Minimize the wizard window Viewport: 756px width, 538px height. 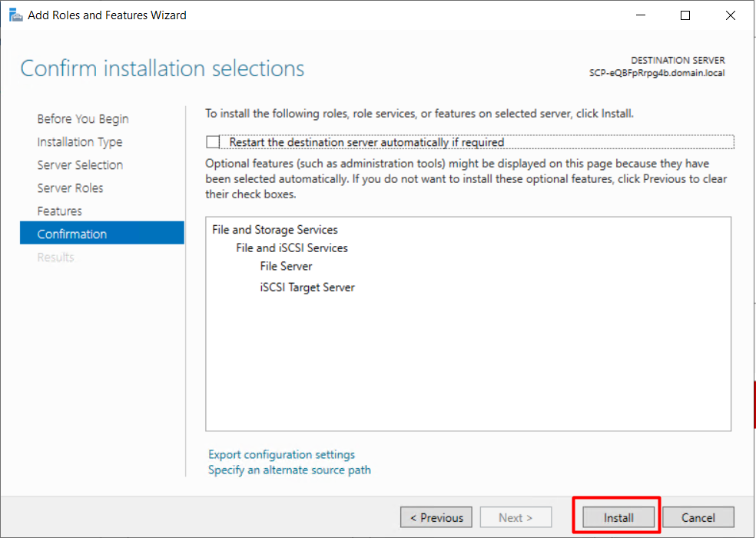pos(641,15)
